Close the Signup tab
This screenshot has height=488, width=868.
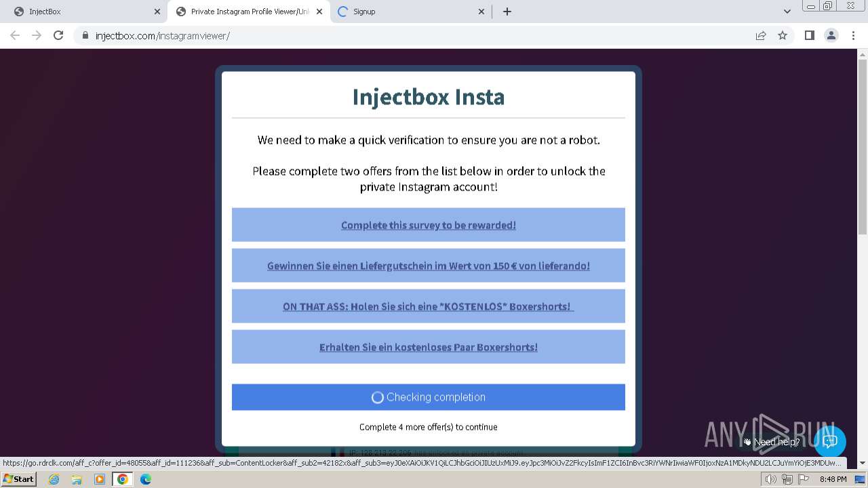[481, 12]
